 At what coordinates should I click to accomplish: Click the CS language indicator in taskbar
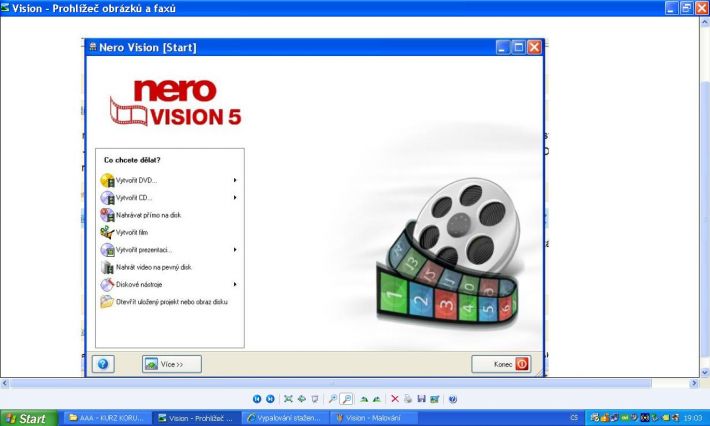pos(574,418)
